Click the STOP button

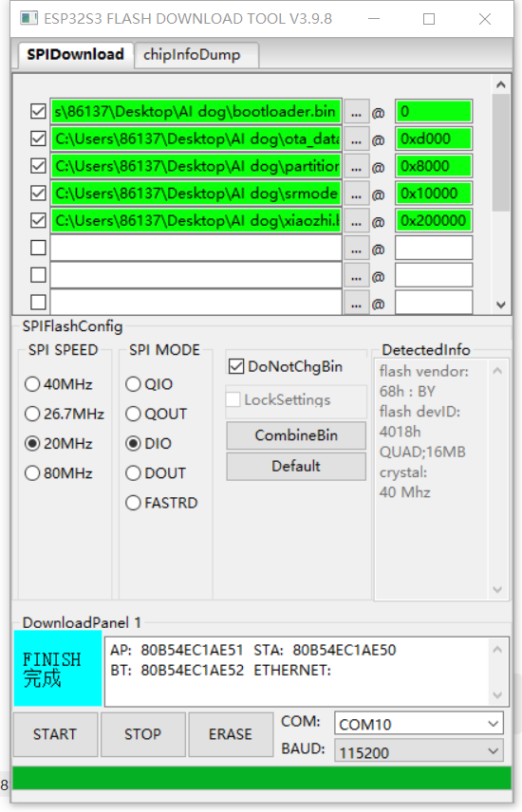143,734
